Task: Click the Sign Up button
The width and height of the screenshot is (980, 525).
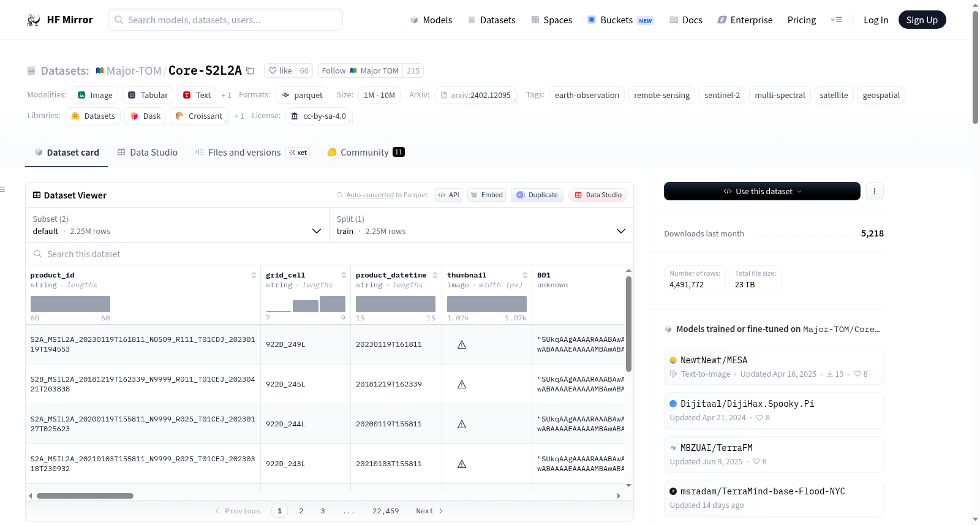Action: (x=922, y=20)
